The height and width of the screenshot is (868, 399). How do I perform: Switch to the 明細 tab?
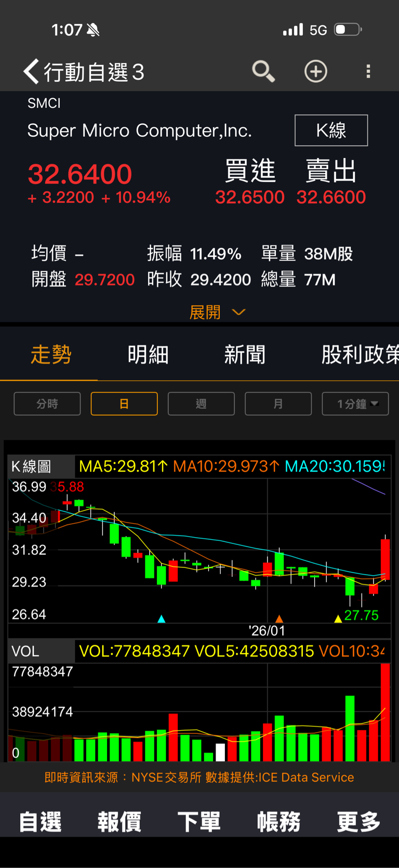[x=148, y=355]
